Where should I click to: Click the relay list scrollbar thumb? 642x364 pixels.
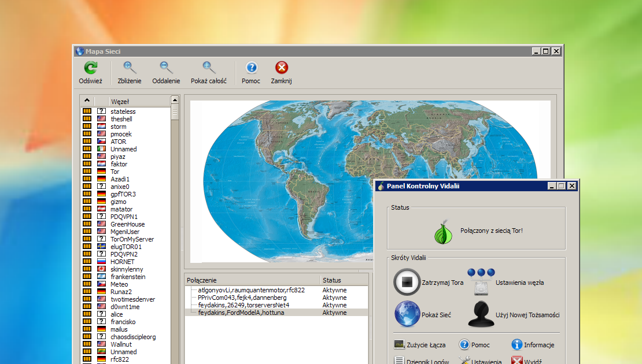(x=175, y=112)
